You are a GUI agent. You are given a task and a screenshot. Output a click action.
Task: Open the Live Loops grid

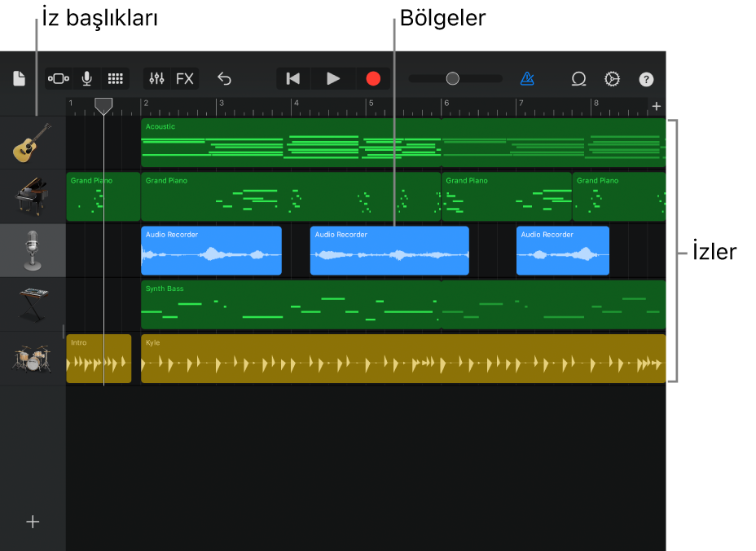coord(115,78)
